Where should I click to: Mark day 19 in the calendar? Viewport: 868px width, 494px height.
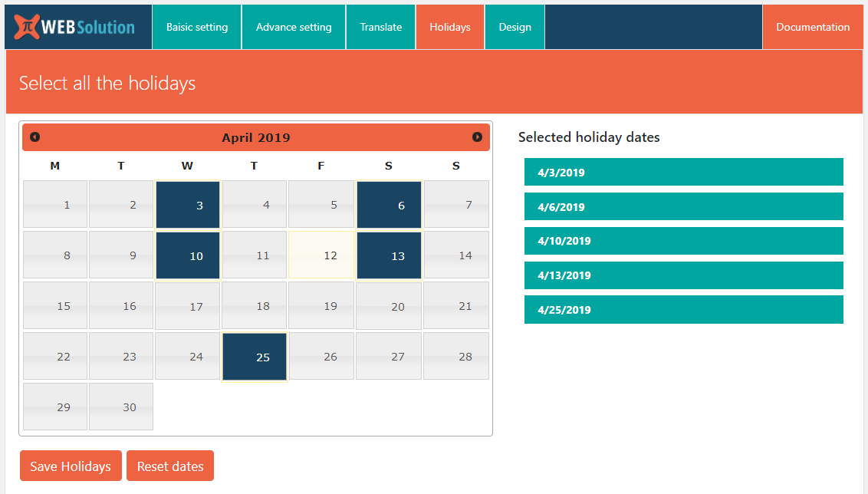pos(321,306)
